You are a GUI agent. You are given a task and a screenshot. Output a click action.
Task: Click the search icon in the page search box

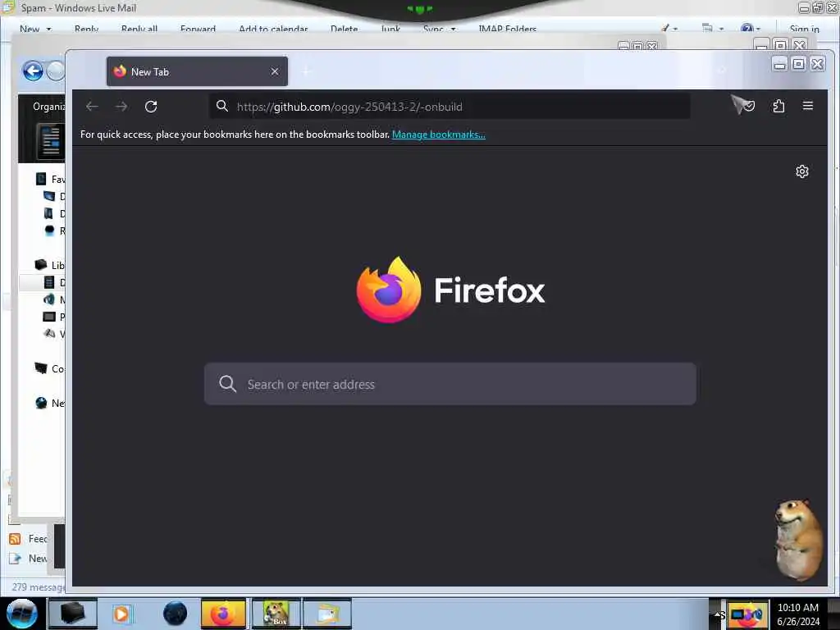point(228,384)
